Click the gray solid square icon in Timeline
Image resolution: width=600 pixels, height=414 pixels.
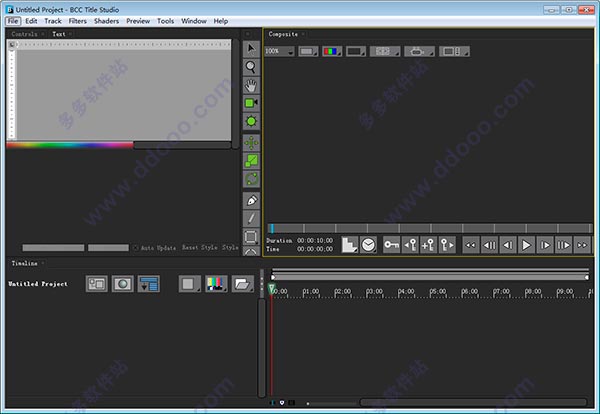point(189,284)
